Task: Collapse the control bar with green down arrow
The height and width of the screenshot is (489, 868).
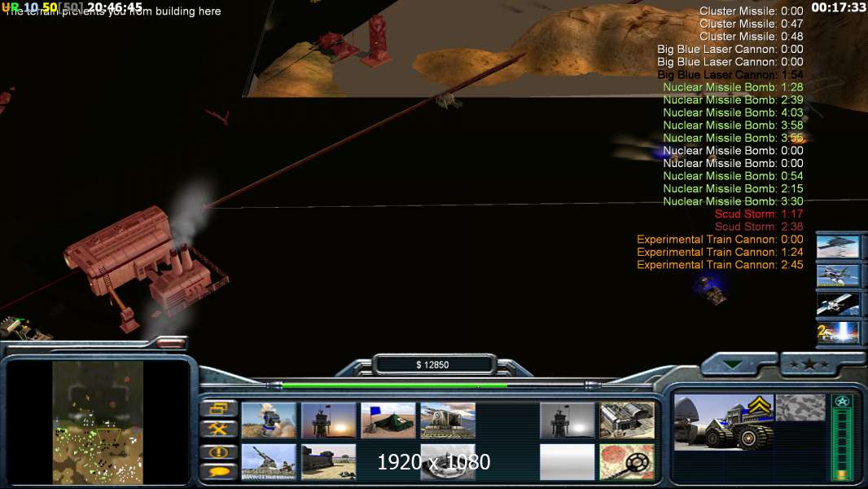Action: [x=732, y=364]
